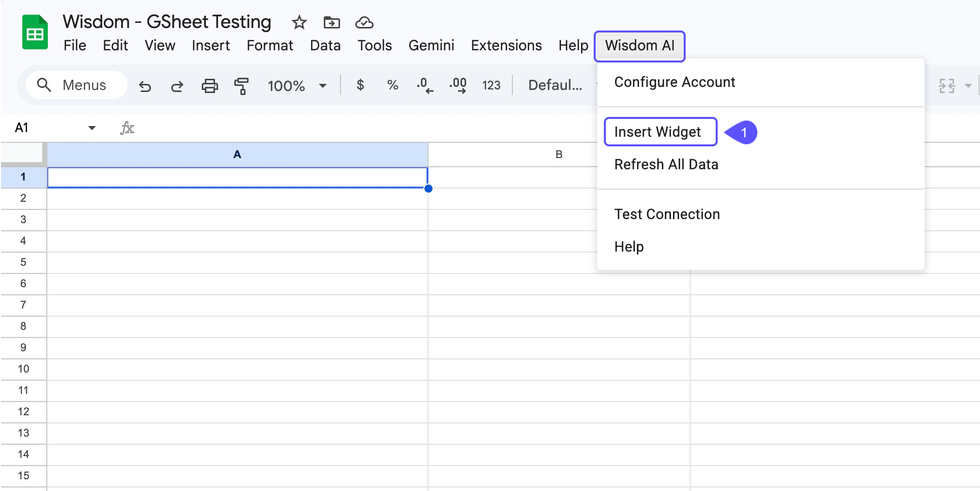Select row 8 header

click(x=23, y=326)
